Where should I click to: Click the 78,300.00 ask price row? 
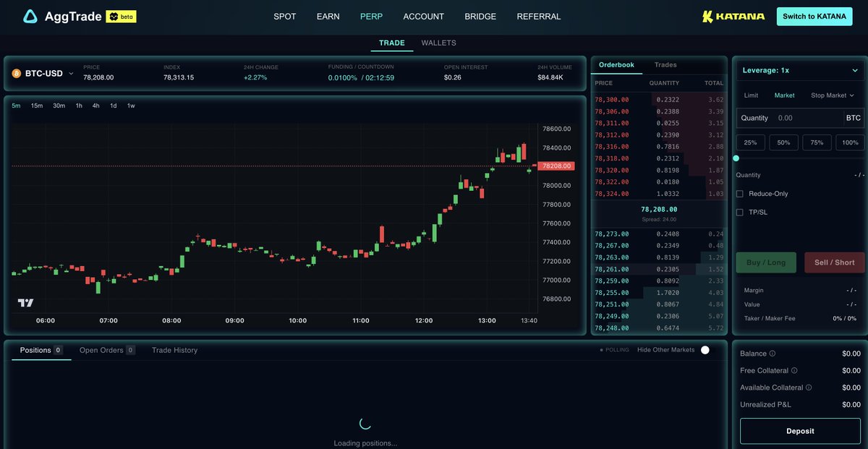(659, 99)
